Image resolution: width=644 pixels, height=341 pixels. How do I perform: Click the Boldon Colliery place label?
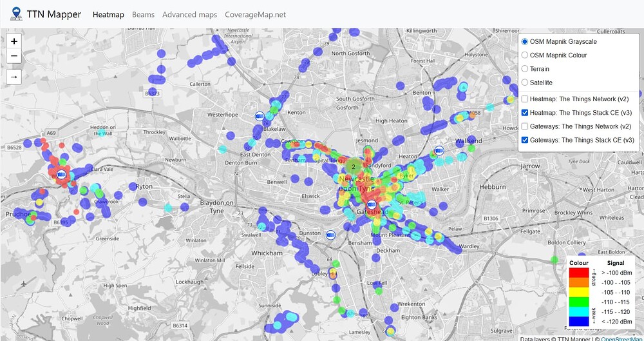pos(566,242)
